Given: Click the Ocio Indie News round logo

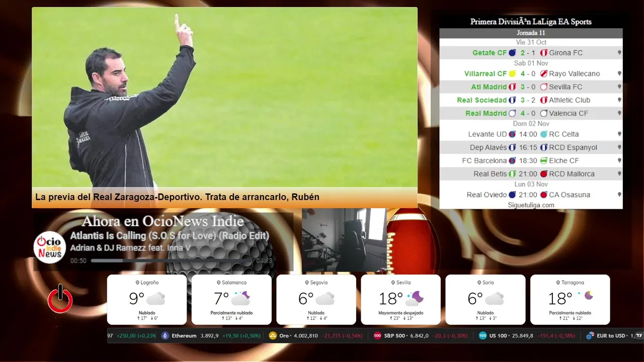Looking at the screenshot, I should (x=50, y=248).
